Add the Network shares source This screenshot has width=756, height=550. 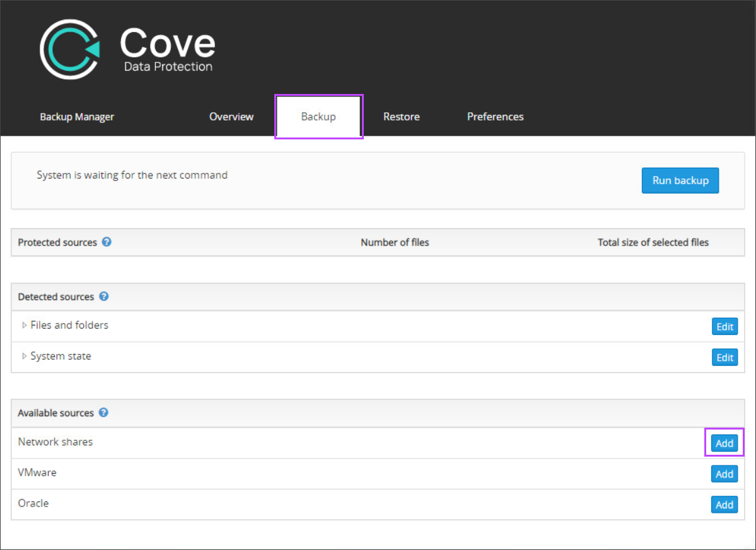724,443
